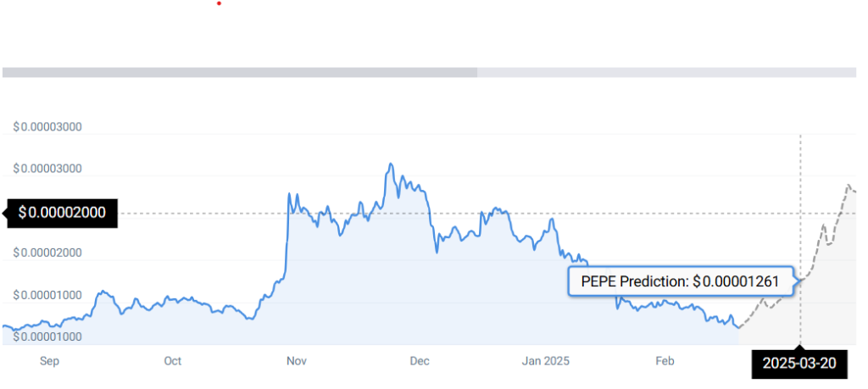The image size is (868, 389).
Task: Click the small red dot at top
Action: pyautogui.click(x=219, y=3)
